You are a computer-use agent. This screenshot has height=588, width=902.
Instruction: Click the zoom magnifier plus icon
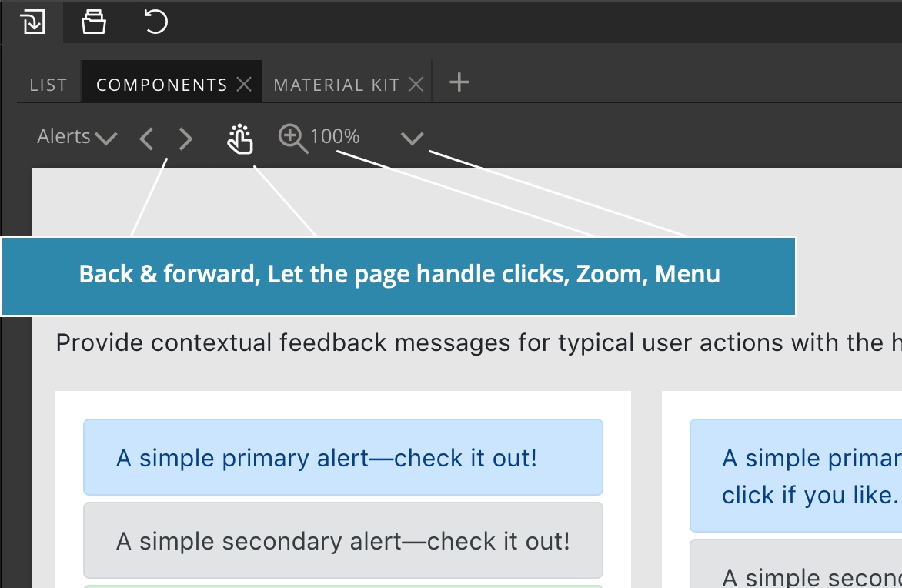tap(292, 139)
